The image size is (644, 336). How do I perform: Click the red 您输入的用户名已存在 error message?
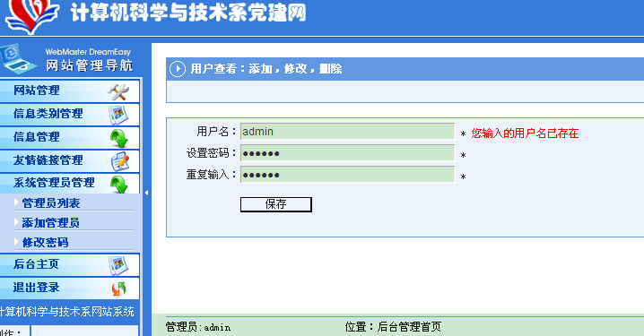tap(525, 134)
